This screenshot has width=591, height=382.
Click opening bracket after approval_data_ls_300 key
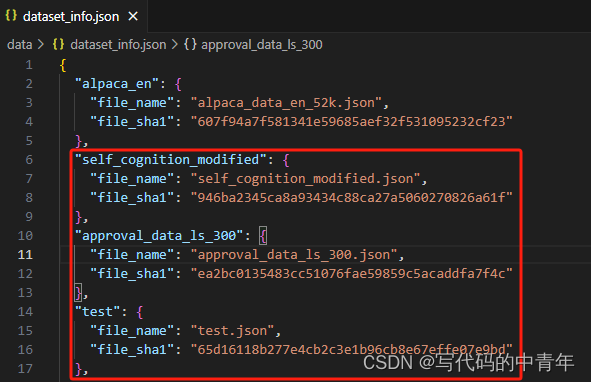263,236
